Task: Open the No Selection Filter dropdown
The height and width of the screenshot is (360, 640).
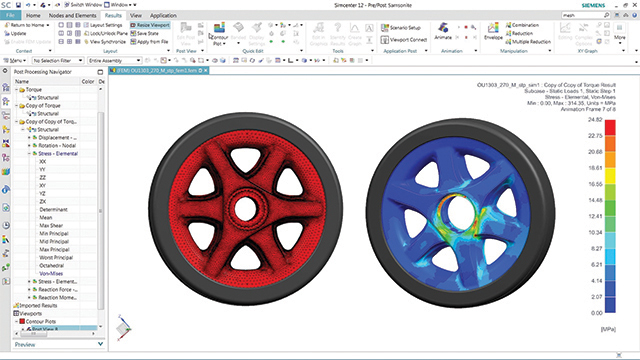Action: click(58, 60)
